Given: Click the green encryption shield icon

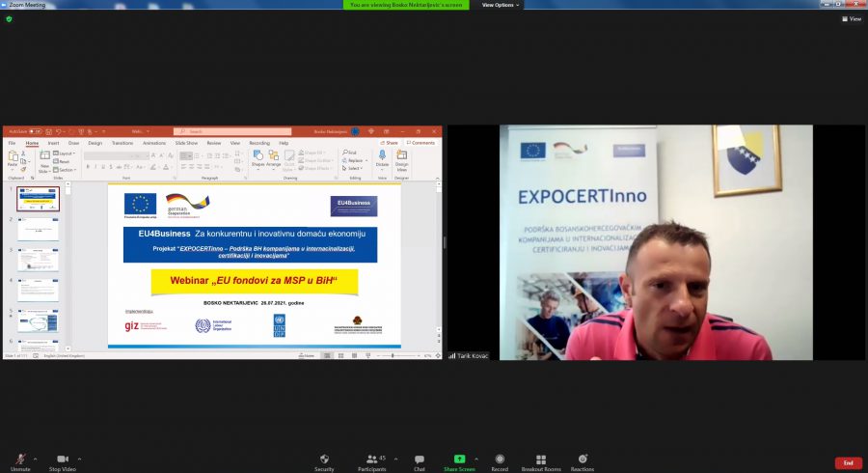Looking at the screenshot, I should coord(9,19).
